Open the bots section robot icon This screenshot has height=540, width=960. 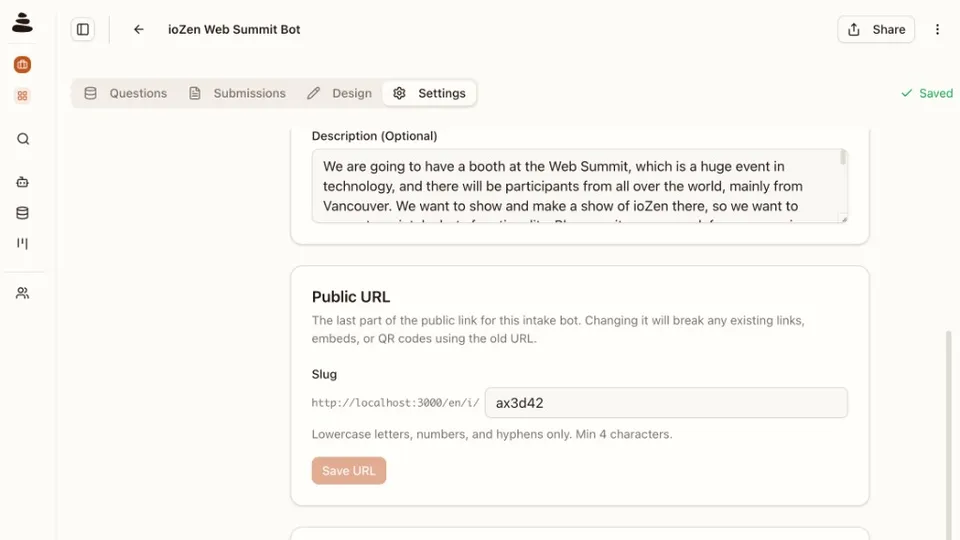pyautogui.click(x=23, y=182)
